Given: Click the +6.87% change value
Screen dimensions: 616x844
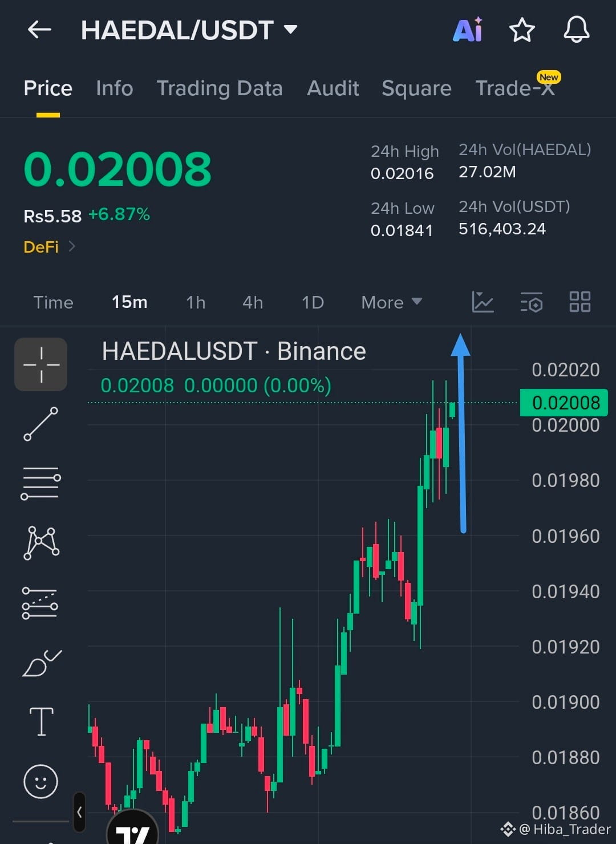Looking at the screenshot, I should pyautogui.click(x=119, y=214).
